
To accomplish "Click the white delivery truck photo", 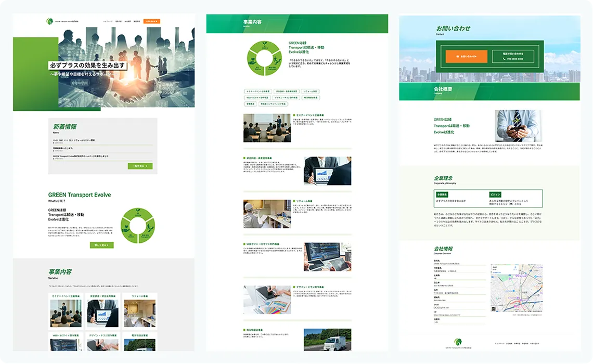I will tap(328, 340).
